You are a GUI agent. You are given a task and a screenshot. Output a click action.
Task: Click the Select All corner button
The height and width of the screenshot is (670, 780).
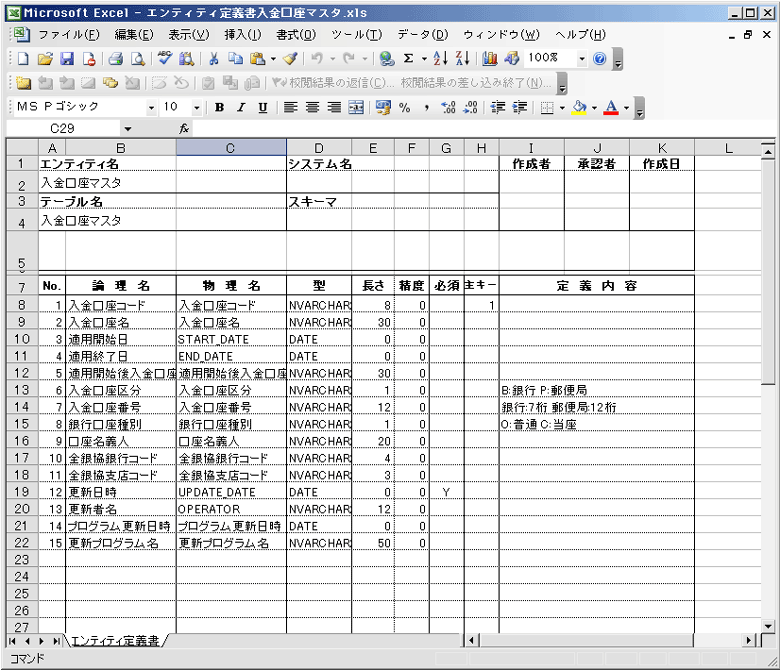[22, 148]
